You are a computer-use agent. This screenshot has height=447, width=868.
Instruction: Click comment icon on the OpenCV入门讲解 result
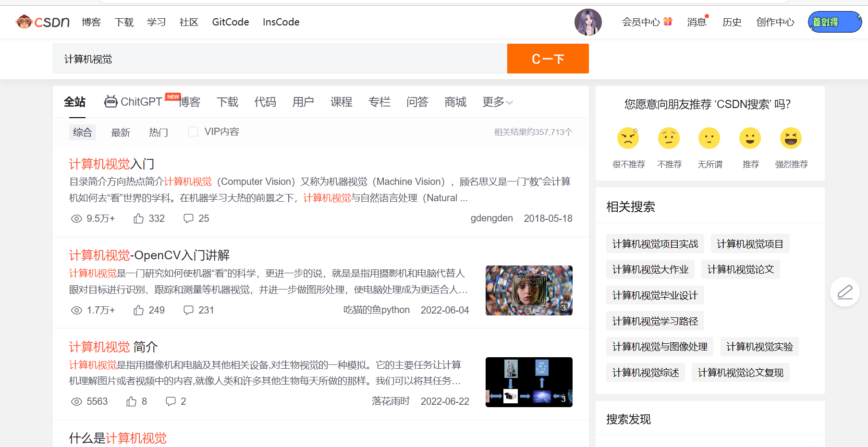[188, 310]
